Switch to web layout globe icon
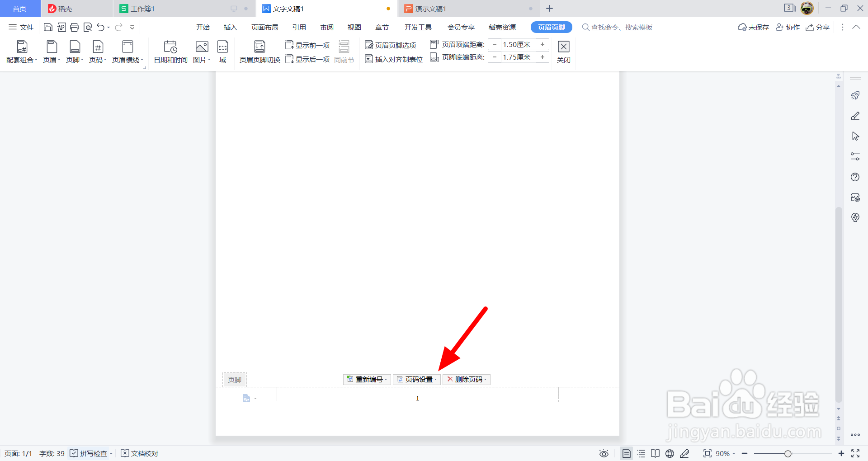 tap(670, 453)
